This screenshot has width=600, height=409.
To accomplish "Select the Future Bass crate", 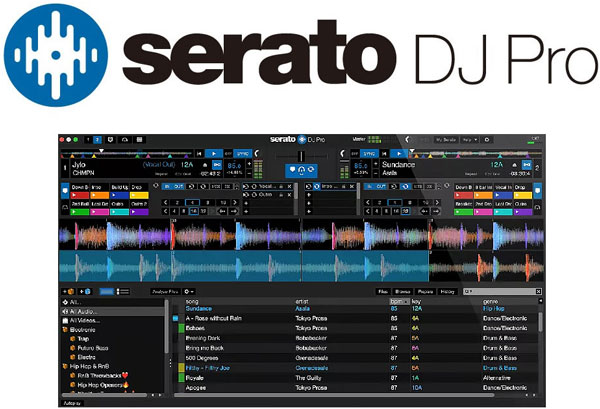I will click(x=93, y=348).
